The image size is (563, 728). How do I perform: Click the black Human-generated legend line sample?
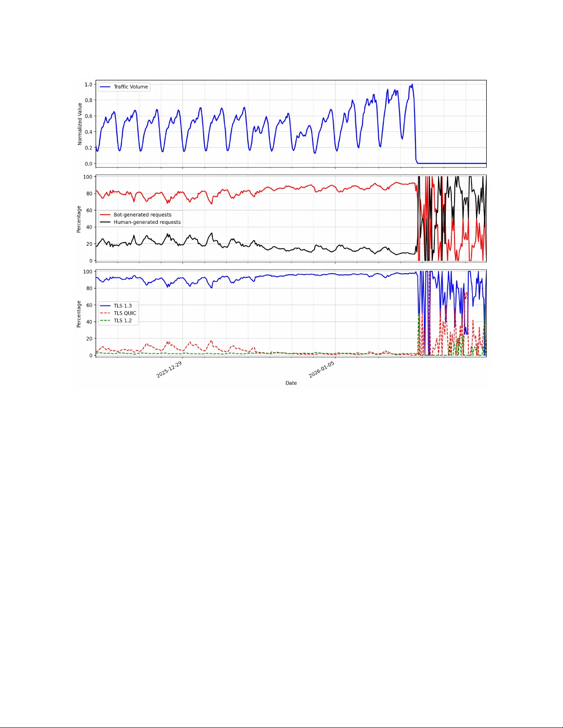(x=105, y=222)
